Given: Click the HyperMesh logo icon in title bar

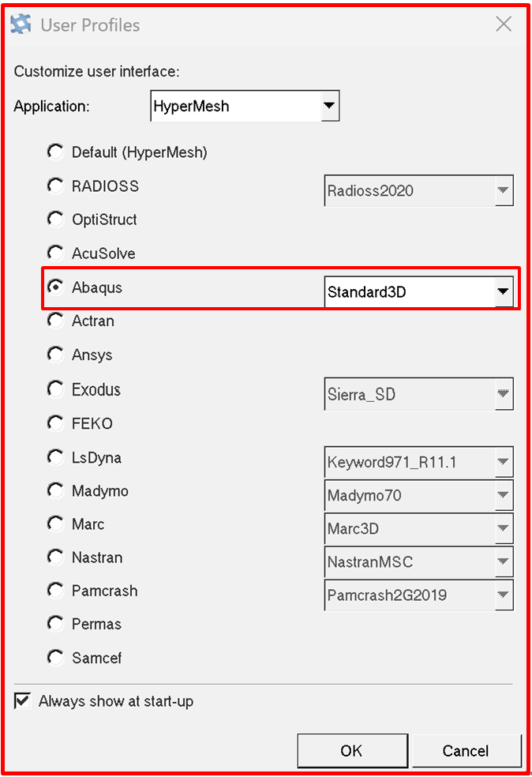Looking at the screenshot, I should (21, 24).
